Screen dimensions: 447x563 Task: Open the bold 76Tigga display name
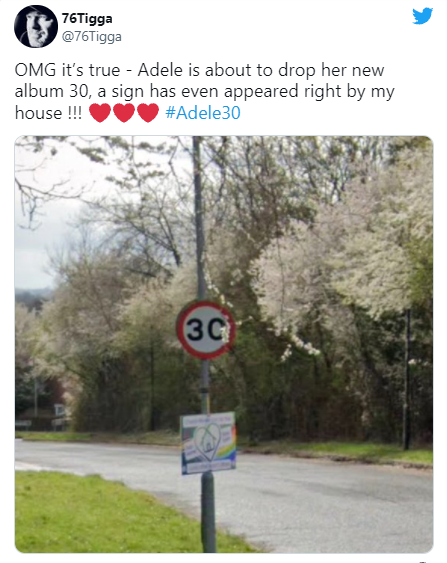point(87,18)
